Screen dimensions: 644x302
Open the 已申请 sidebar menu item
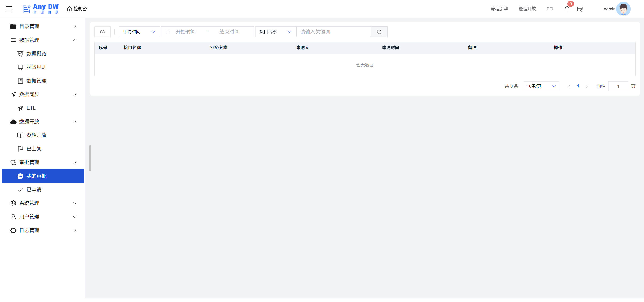[x=34, y=189]
